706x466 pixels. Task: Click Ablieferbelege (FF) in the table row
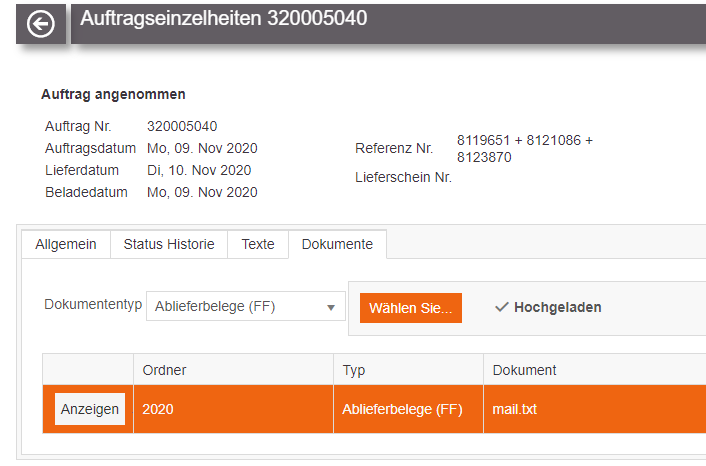click(402, 409)
